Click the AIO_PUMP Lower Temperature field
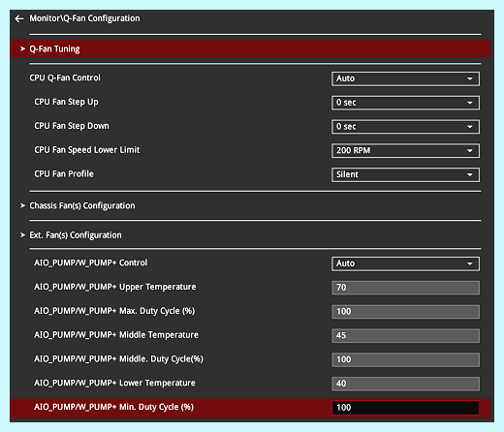 pyautogui.click(x=405, y=384)
